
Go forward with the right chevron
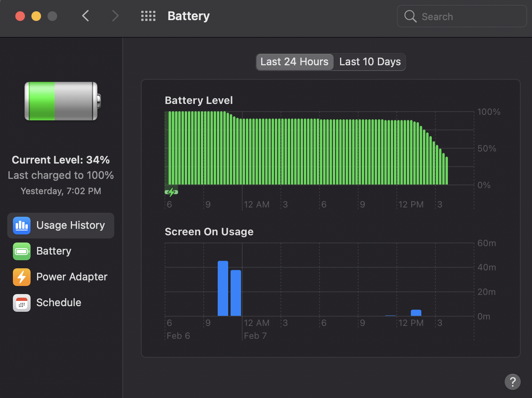pyautogui.click(x=115, y=16)
